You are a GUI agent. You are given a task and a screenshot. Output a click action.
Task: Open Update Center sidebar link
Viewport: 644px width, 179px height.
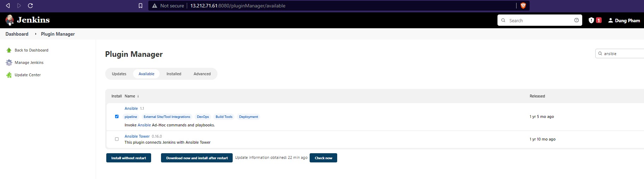point(28,75)
